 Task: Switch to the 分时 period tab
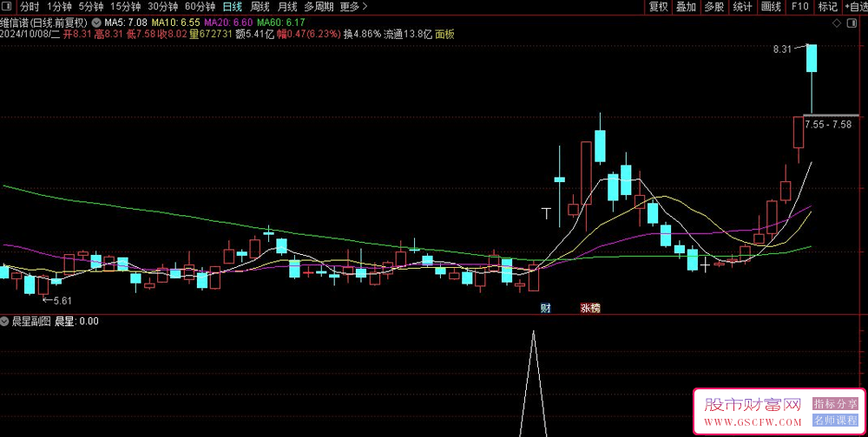coord(30,7)
